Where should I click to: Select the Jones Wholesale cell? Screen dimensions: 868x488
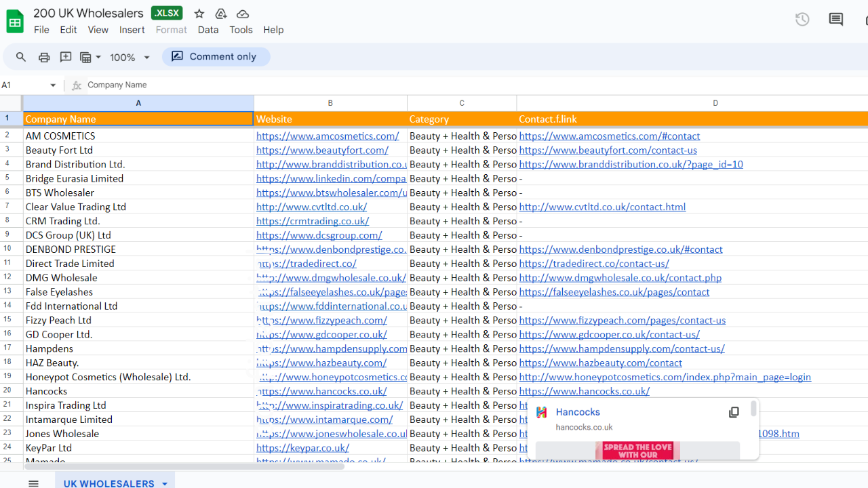point(138,434)
